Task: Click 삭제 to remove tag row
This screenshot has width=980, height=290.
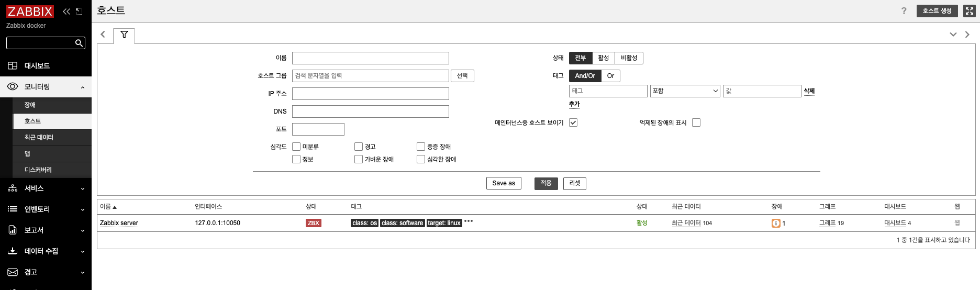Action: 809,91
